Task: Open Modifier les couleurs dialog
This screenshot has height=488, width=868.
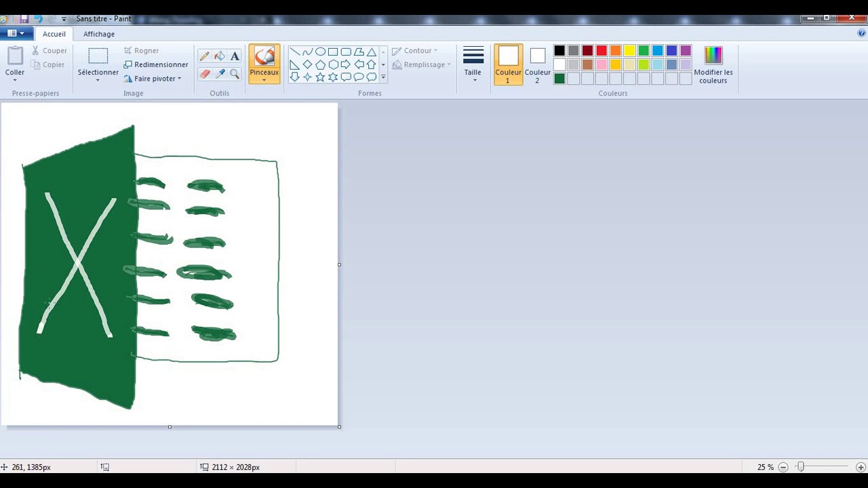Action: click(713, 65)
